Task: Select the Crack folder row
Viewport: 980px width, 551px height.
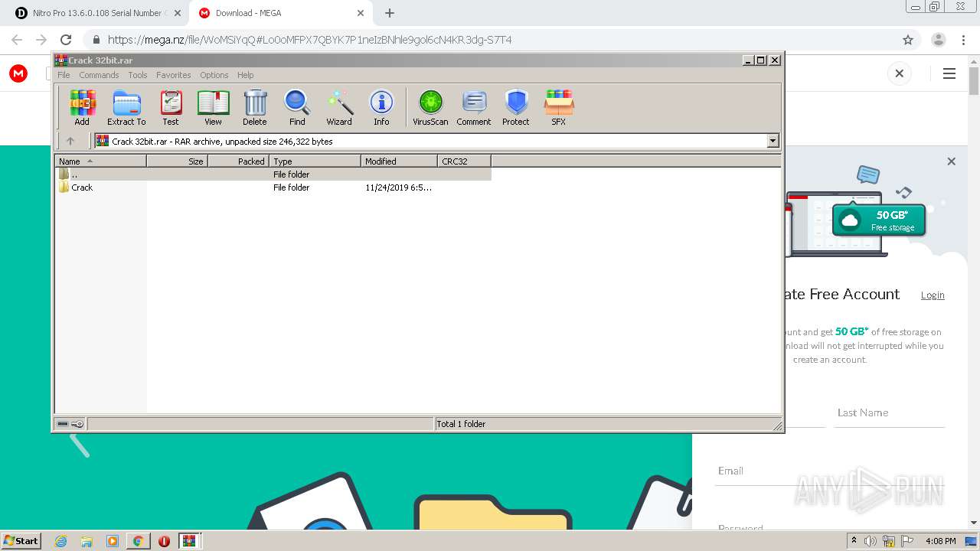Action: [273, 187]
